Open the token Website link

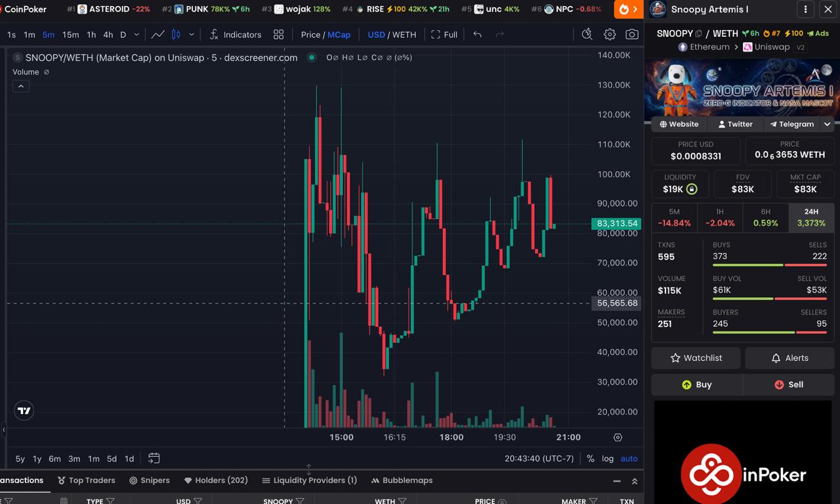click(x=679, y=124)
